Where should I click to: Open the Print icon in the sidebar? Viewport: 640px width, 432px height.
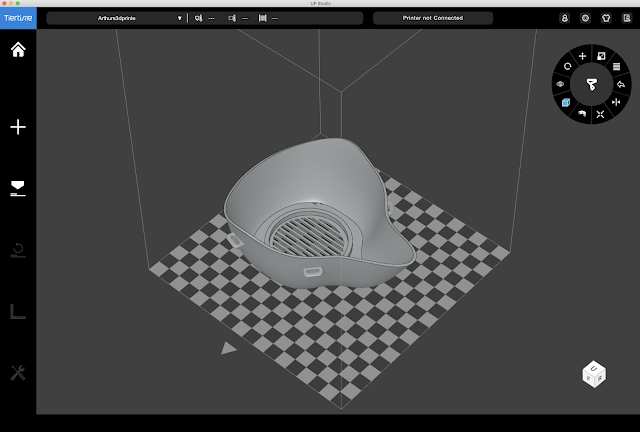pyautogui.click(x=17, y=188)
